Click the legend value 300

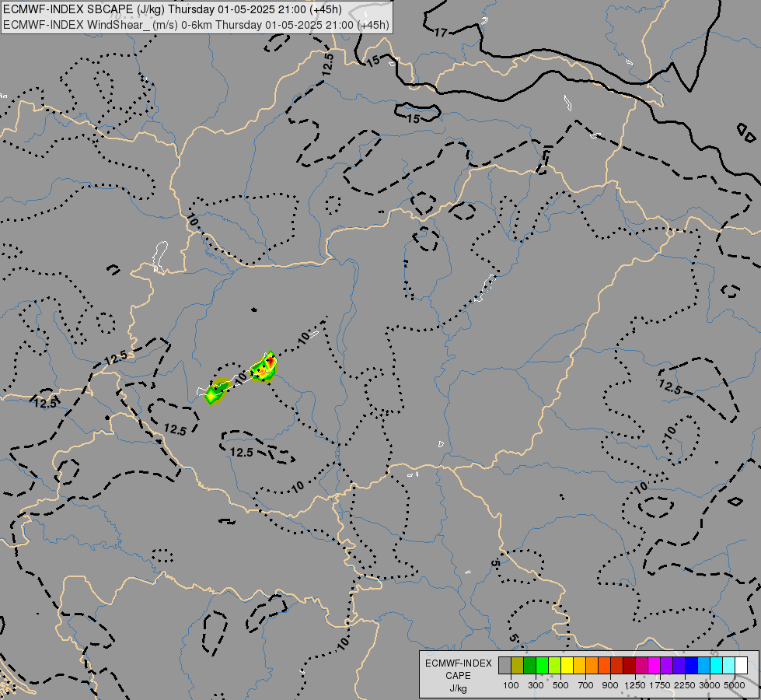click(x=536, y=685)
